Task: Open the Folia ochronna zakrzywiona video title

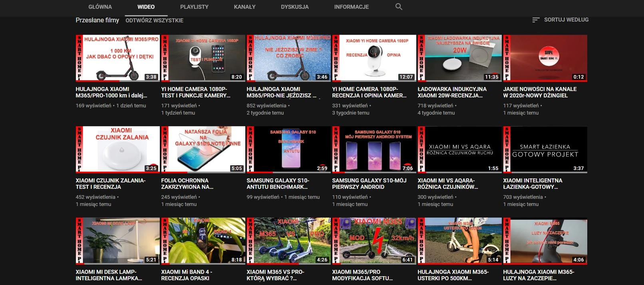Action: point(187,184)
